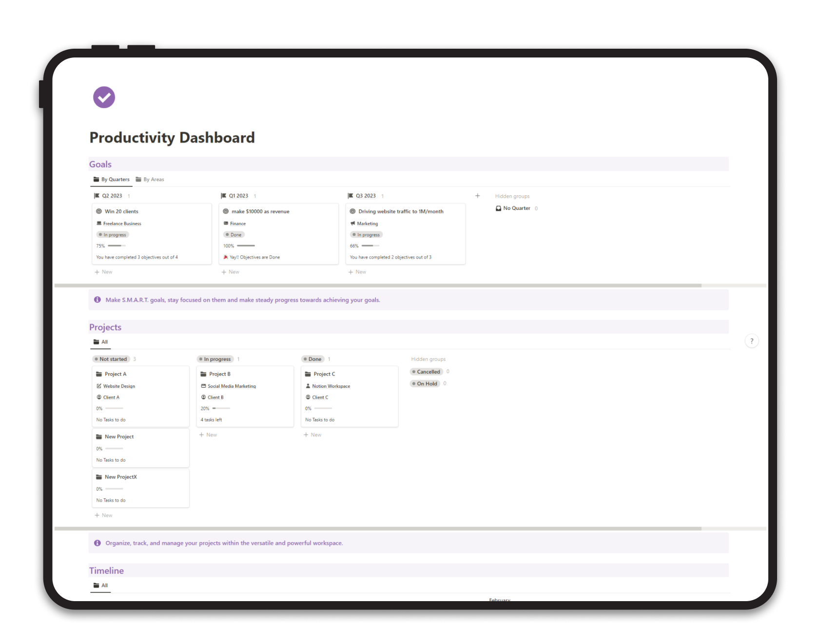Screen dimensions: 819x644
Task: Click the person icon beside Notion Workspace
Action: [308, 386]
